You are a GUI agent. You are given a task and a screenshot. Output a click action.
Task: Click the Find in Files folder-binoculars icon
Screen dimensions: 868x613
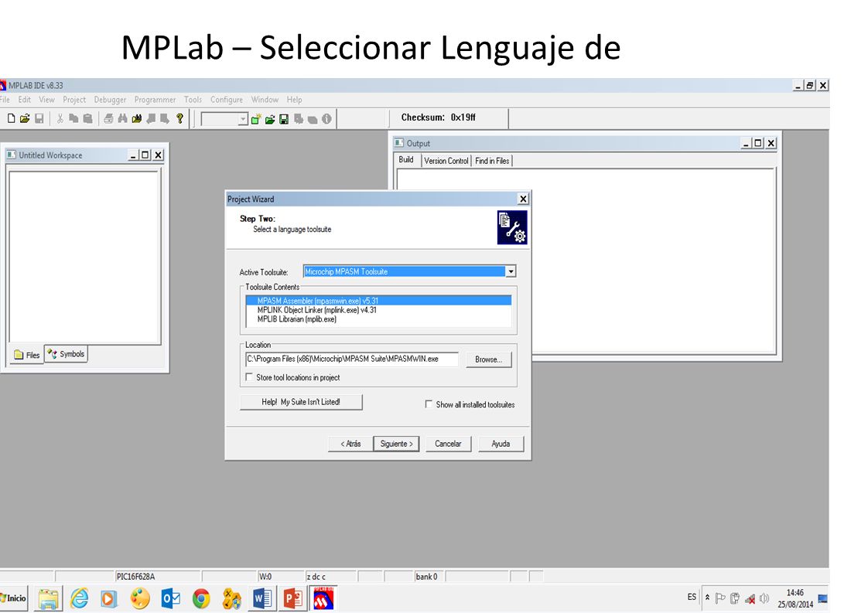(136, 118)
